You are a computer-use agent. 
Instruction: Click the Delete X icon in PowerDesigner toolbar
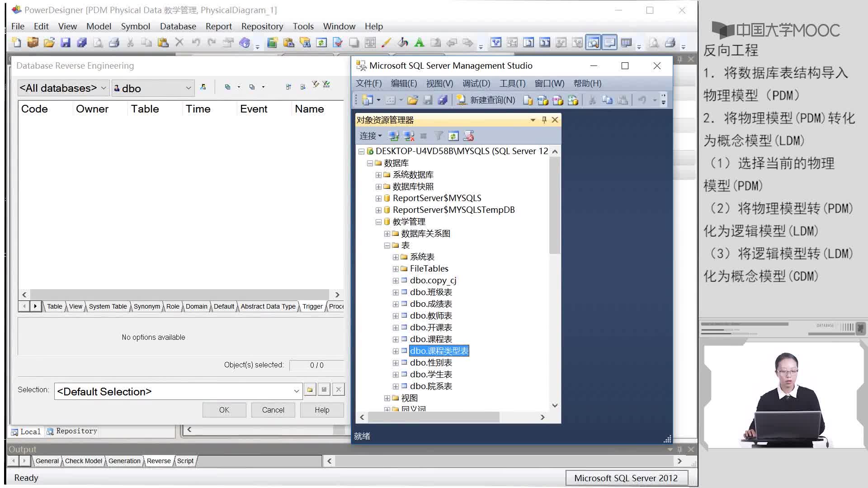(x=179, y=42)
